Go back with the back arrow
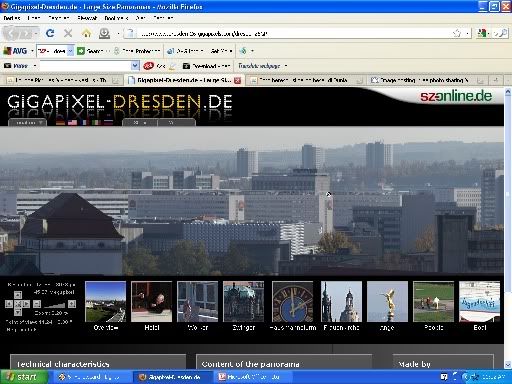512x384 pixels. pos(11,33)
